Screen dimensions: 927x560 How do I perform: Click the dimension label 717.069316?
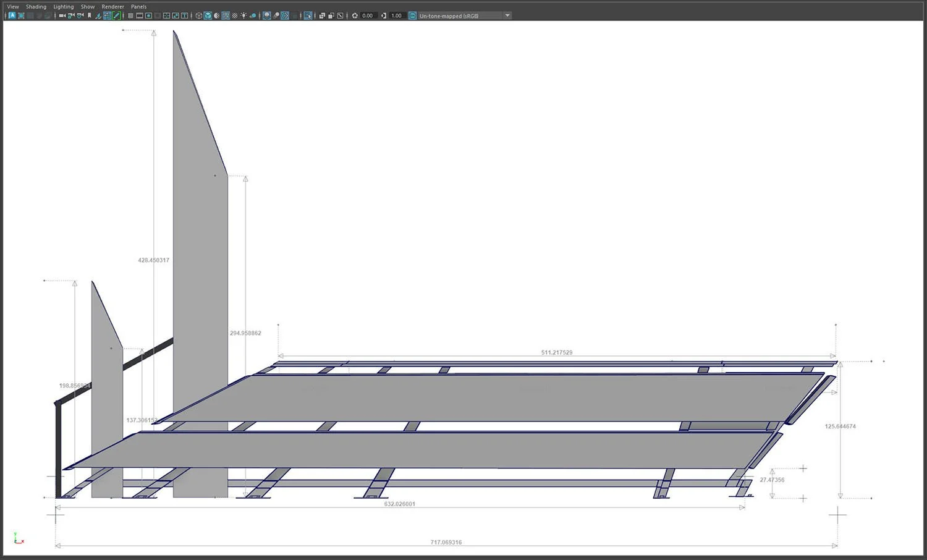point(446,542)
